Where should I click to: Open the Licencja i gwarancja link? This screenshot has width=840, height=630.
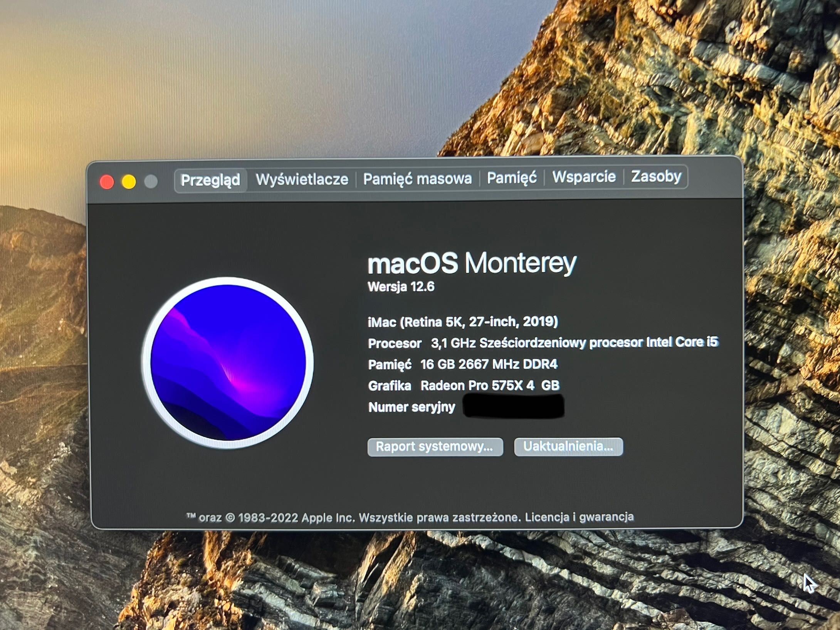coord(579,517)
